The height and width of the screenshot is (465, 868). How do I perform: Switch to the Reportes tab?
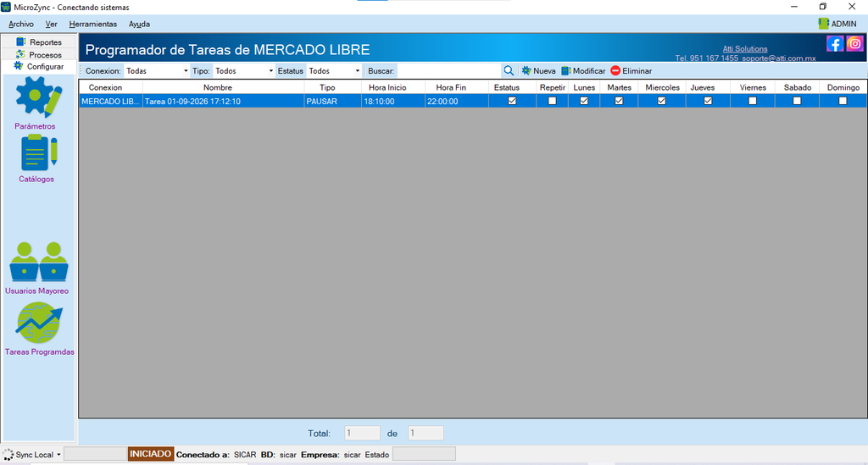[39, 42]
